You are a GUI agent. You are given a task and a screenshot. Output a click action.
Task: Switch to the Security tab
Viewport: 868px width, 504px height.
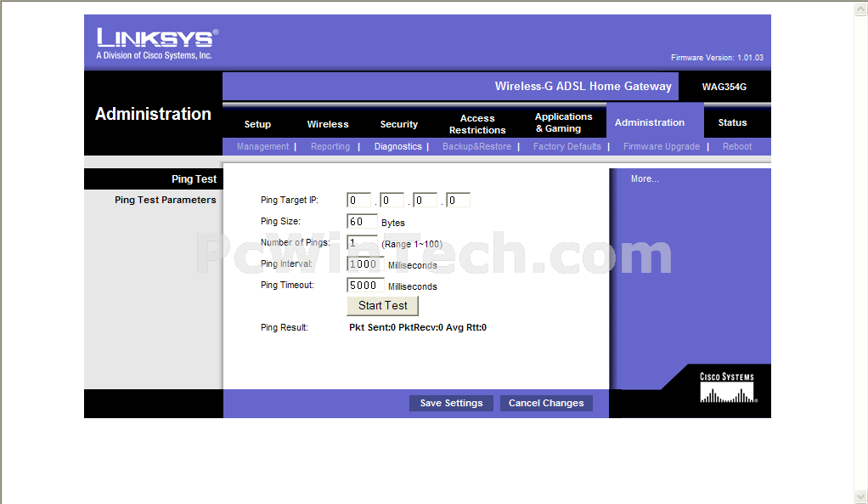point(398,124)
